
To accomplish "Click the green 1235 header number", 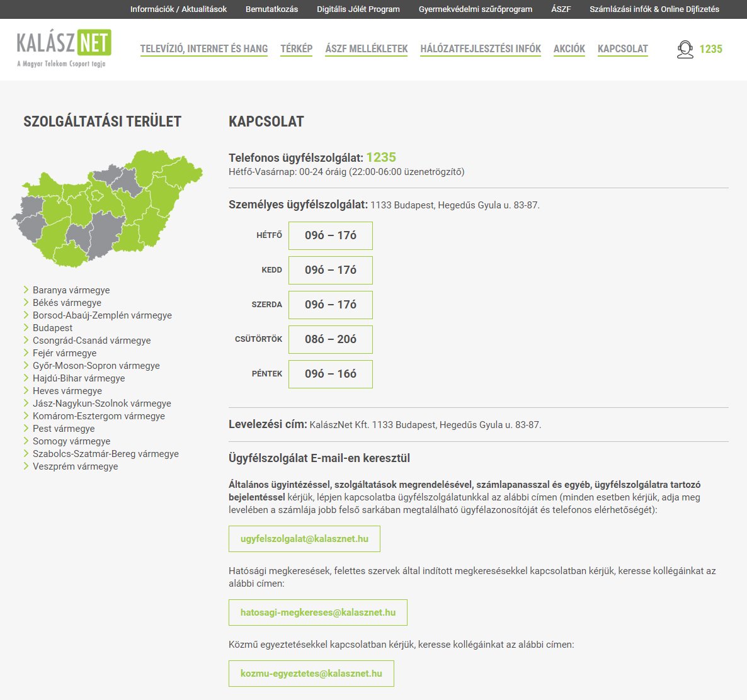I will [x=711, y=49].
